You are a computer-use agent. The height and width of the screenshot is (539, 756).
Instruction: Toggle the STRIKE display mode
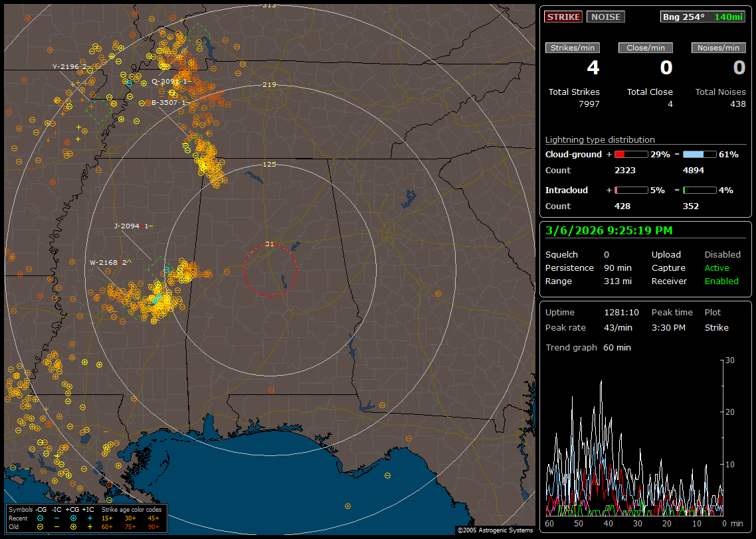point(563,17)
